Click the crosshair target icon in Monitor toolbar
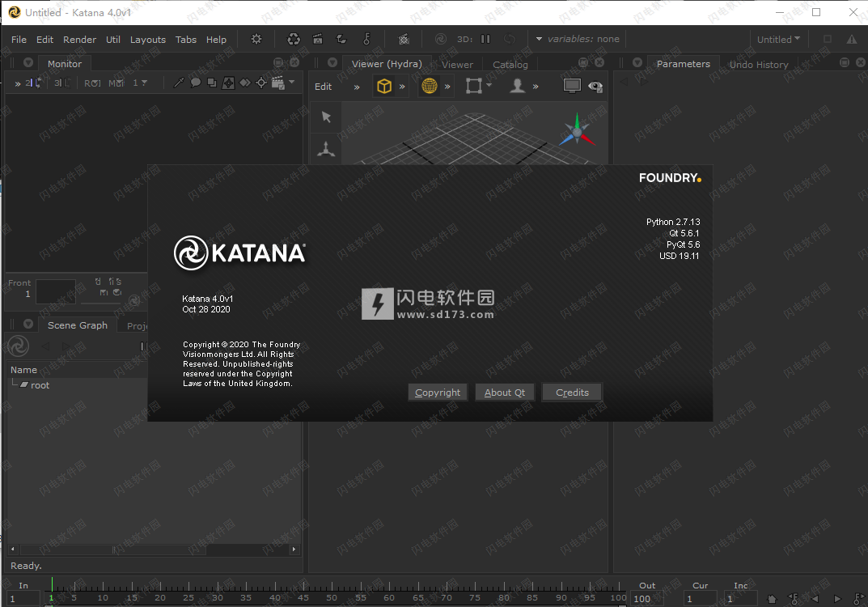The width and height of the screenshot is (868, 607). tap(261, 83)
